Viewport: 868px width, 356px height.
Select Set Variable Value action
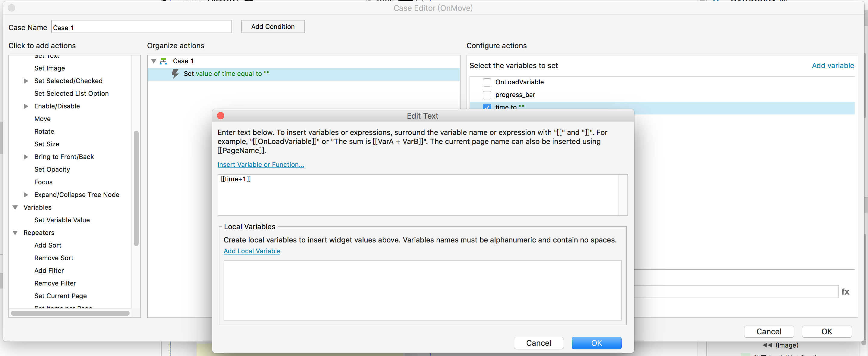pyautogui.click(x=62, y=220)
